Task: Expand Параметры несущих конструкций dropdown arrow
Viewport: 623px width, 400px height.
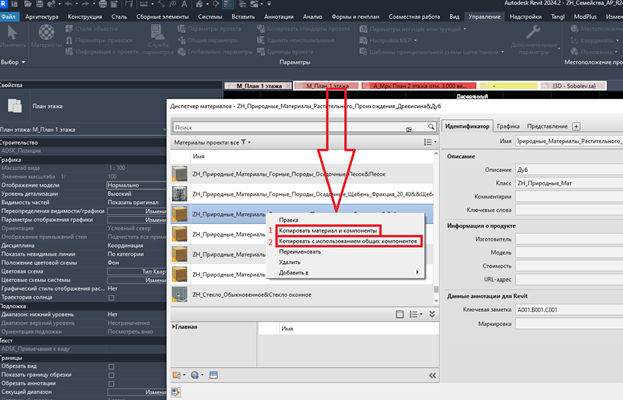Action: point(464,29)
